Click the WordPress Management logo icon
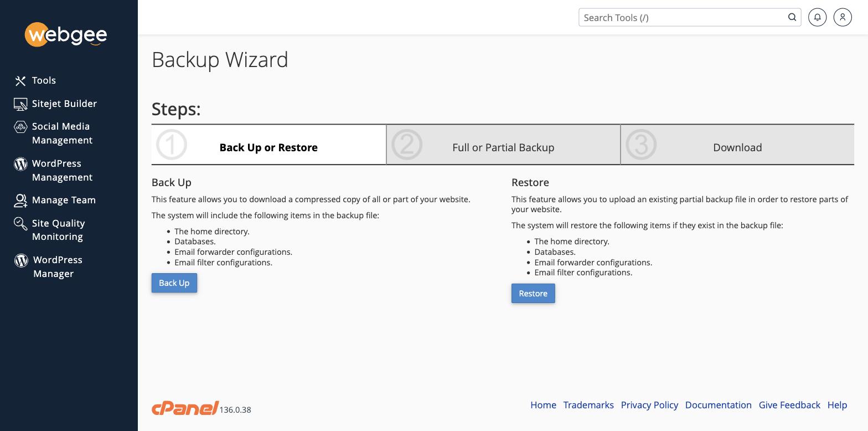 click(x=20, y=164)
